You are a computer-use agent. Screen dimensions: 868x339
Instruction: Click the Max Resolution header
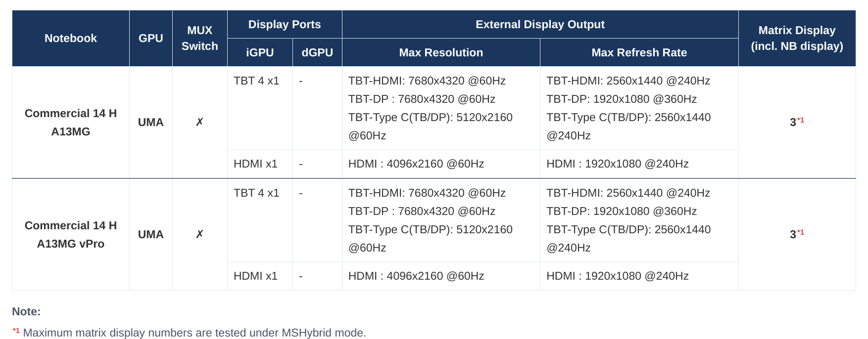(x=441, y=52)
